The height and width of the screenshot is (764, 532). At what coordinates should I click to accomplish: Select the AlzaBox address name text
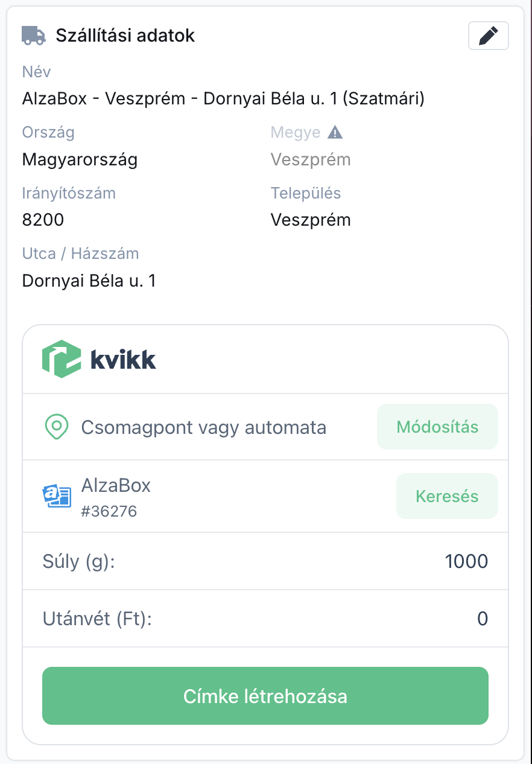pos(223,98)
